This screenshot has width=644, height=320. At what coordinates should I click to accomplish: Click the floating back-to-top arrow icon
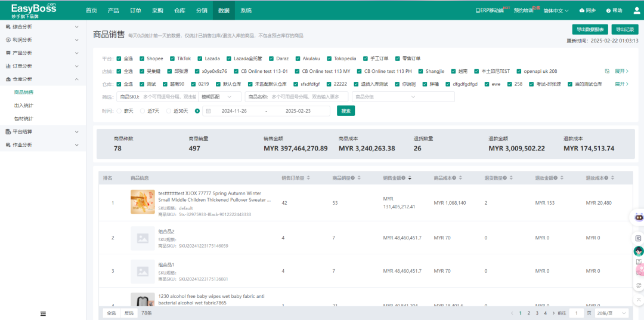click(638, 300)
